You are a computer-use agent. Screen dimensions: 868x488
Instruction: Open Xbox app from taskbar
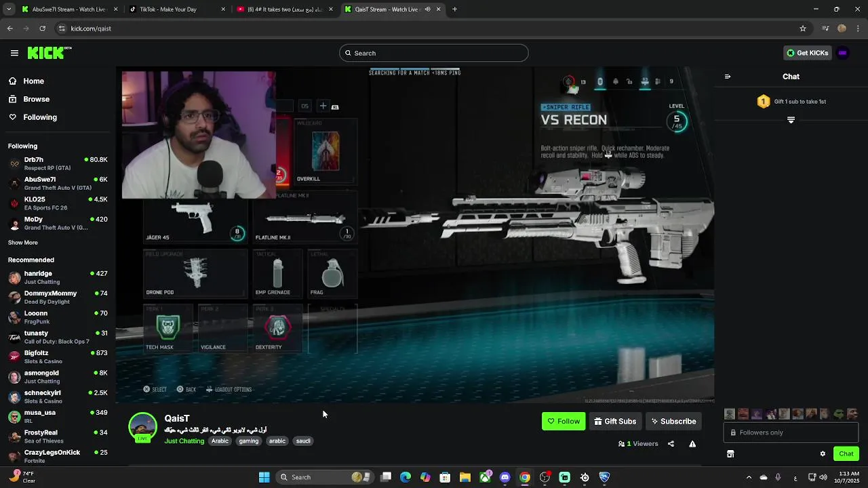click(x=485, y=477)
